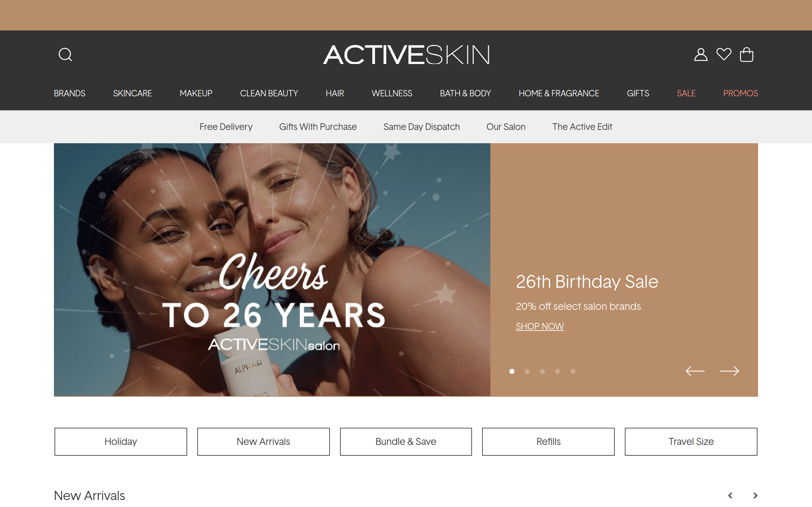Click the SHOP NOW link
Screen dimensions: 812x507
(540, 326)
